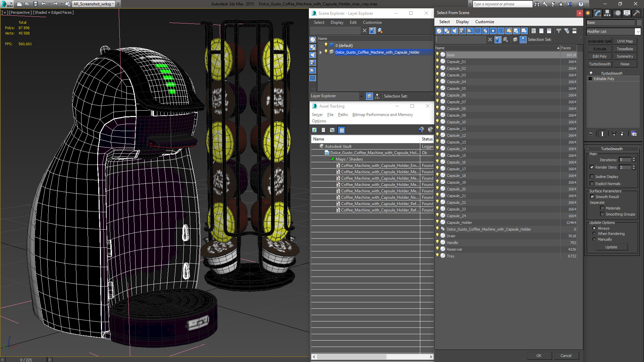
Task: Click Undo arrow in top toolbar
Action: 44,4
